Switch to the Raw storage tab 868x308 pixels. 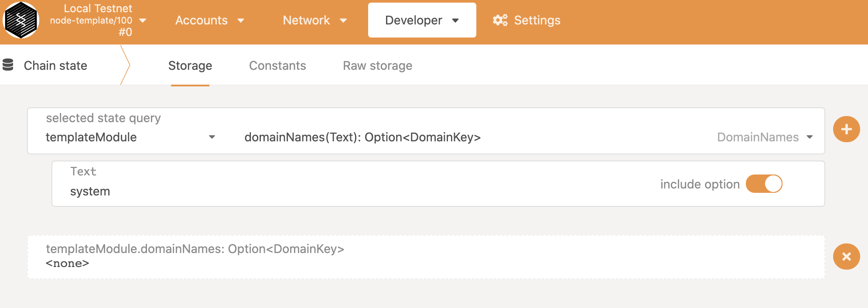coord(377,65)
